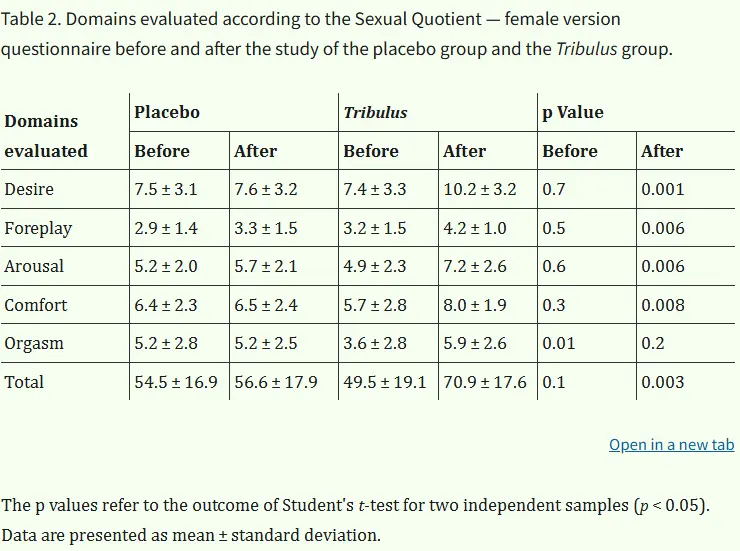The height and width of the screenshot is (551, 740).
Task: Click the Student's t-test footnote text
Action: tap(355, 505)
